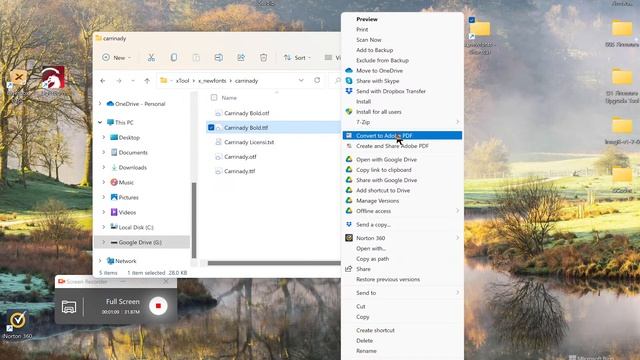Screen dimensions: 640x360
Task: Open recordings folder icon in Screen Recorder
Action: (69, 307)
